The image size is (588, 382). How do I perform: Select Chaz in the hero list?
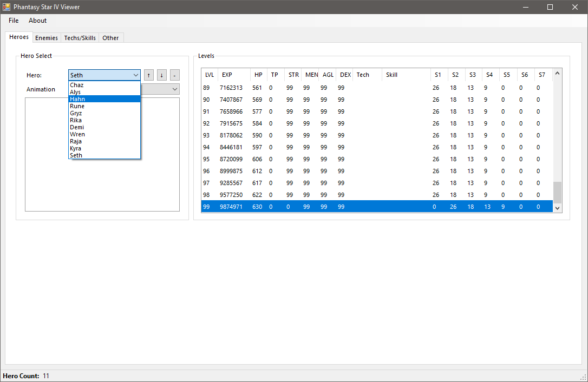(x=104, y=85)
